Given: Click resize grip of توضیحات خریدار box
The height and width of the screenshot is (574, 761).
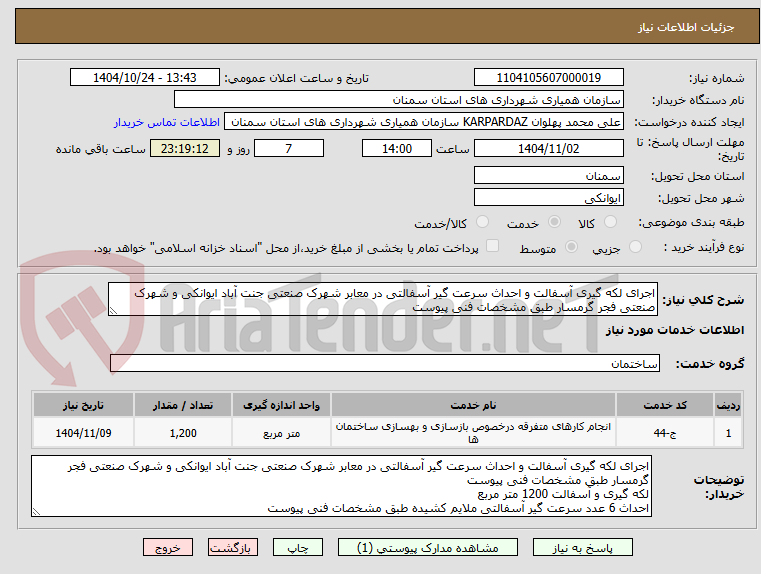Looking at the screenshot, I should (36, 511).
